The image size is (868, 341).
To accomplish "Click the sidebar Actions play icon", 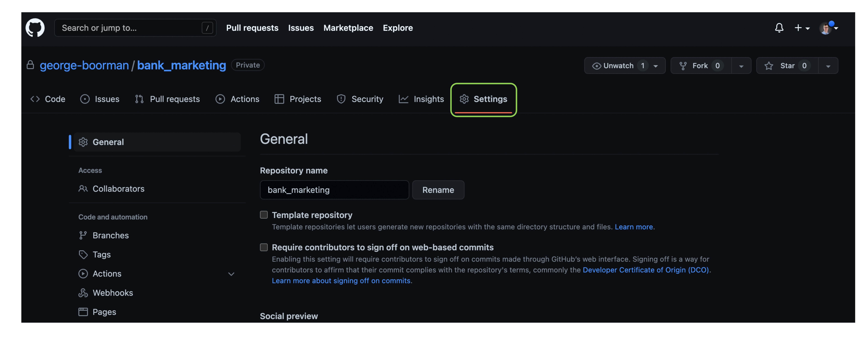I will click(x=83, y=273).
